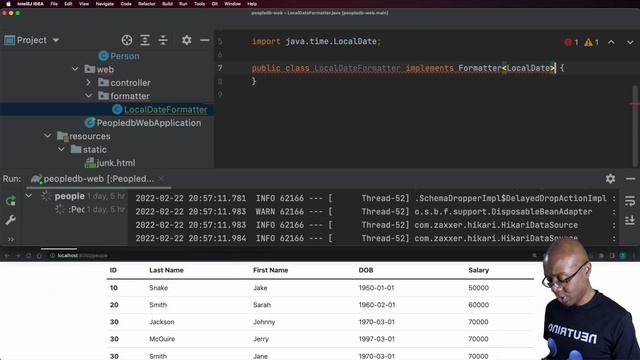Open the View menu
This screenshot has height=360, width=640.
click(84, 4)
